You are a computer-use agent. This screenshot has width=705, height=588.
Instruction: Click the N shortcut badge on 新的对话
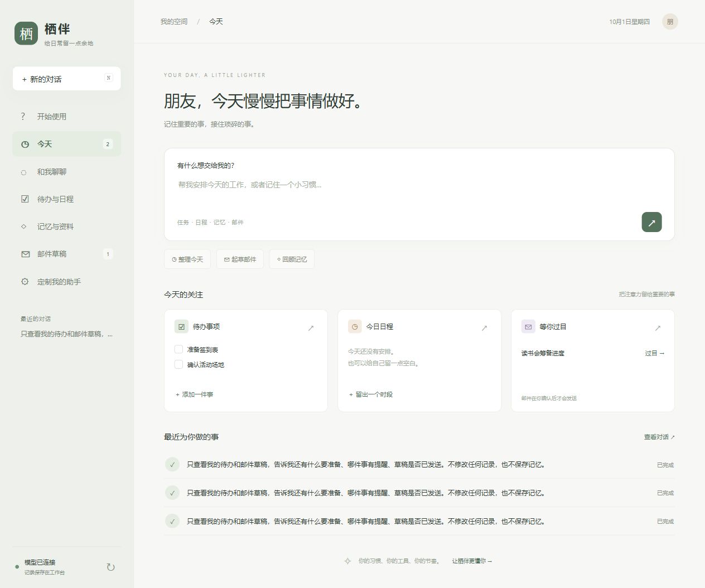click(109, 78)
